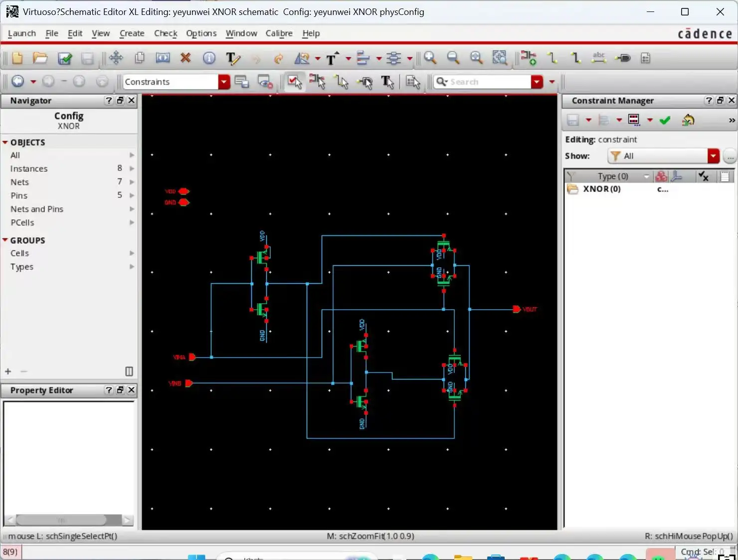Toggle wire selection filter icon

342,82
